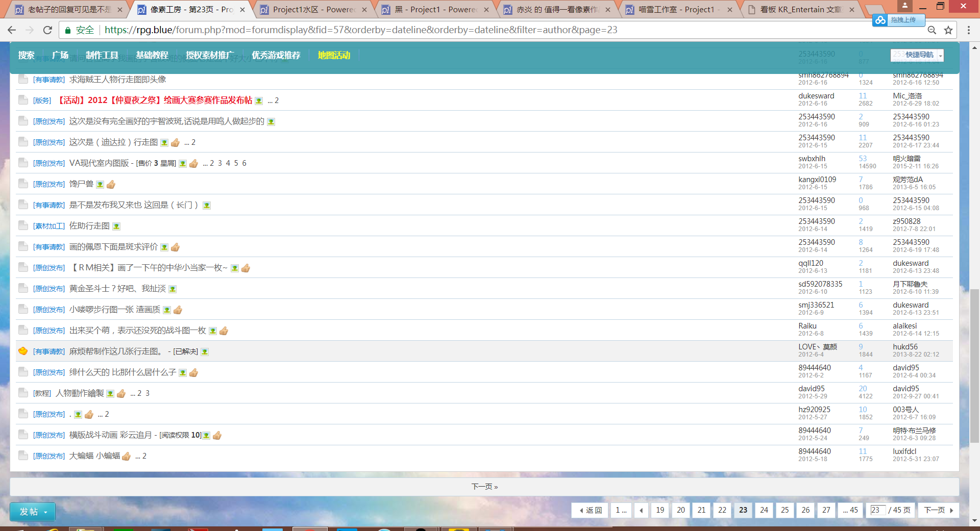Bookmark this page with the star icon
The height and width of the screenshot is (531, 980).
tap(948, 30)
